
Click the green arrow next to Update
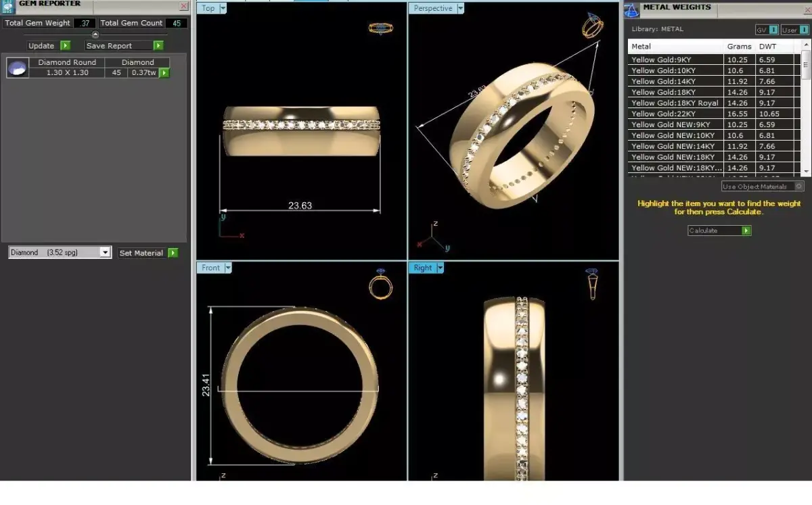[x=66, y=45]
